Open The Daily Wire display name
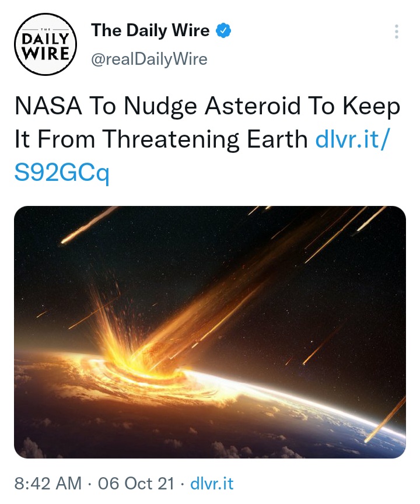The image size is (420, 504). [150, 30]
